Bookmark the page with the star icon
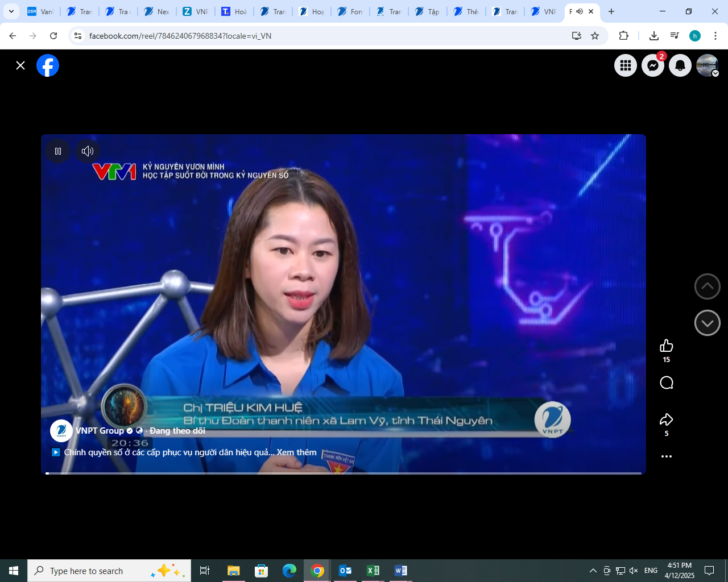728x582 pixels. pyautogui.click(x=595, y=35)
